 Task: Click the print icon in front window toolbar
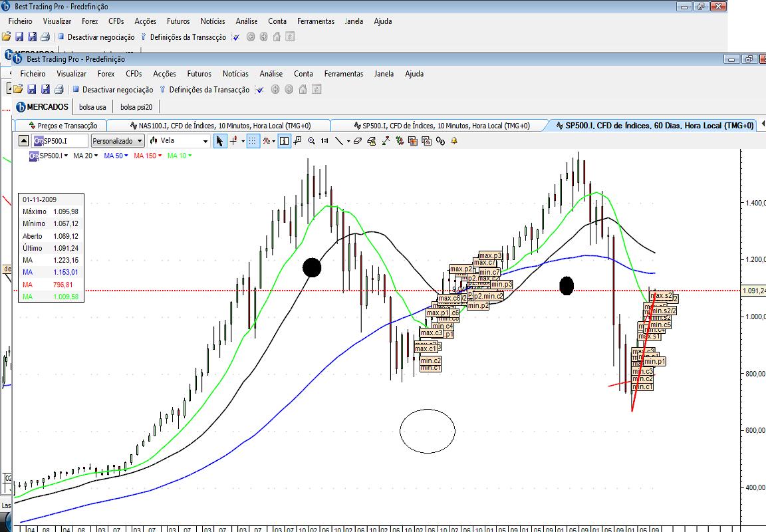click(x=59, y=89)
